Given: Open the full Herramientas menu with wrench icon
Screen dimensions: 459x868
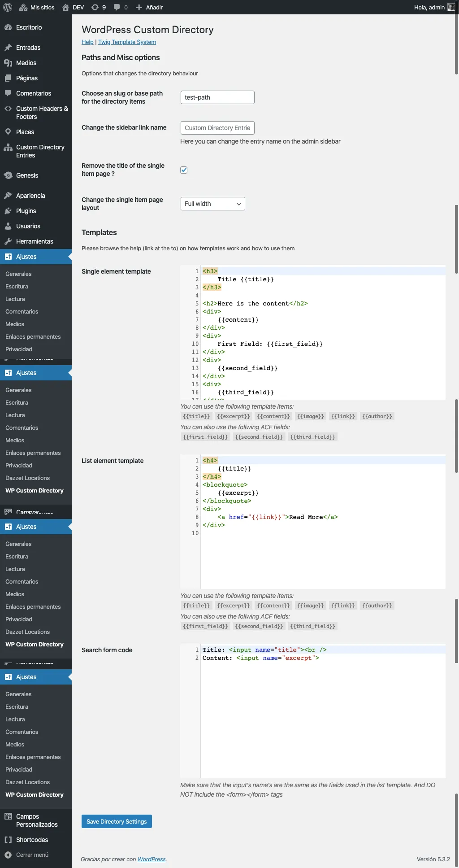Looking at the screenshot, I should (x=36, y=241).
